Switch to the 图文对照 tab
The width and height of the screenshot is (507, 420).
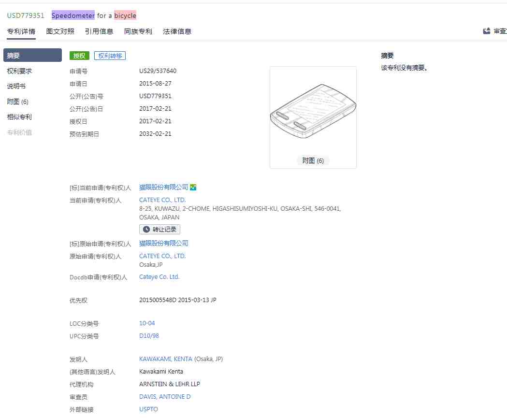coord(60,31)
